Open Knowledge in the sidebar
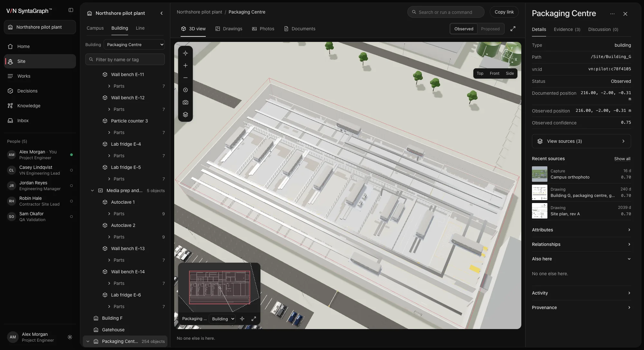The height and width of the screenshot is (350, 644). pyautogui.click(x=40, y=106)
